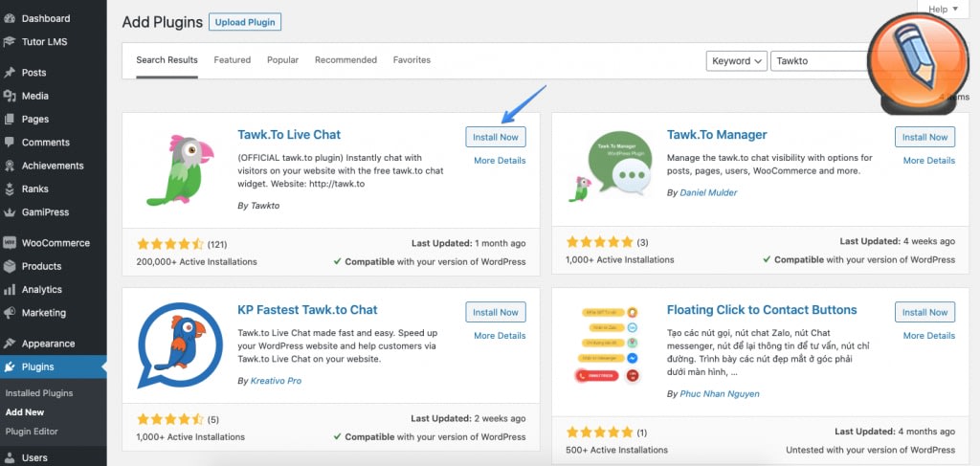This screenshot has width=980, height=466.
Task: Click the Products box icon
Action: coord(10,266)
